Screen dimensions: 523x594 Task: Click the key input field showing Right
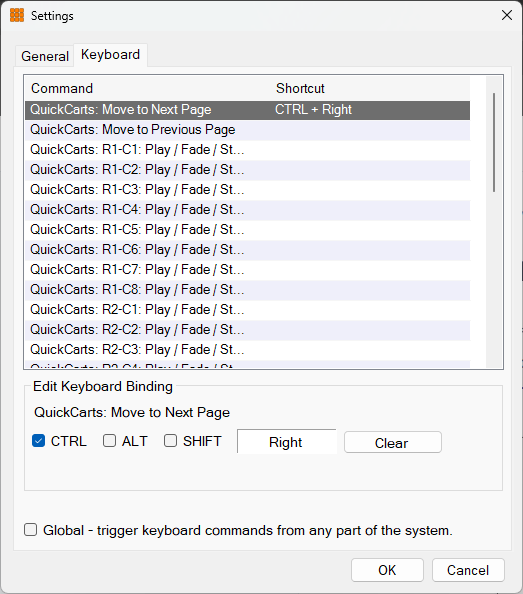(x=286, y=442)
